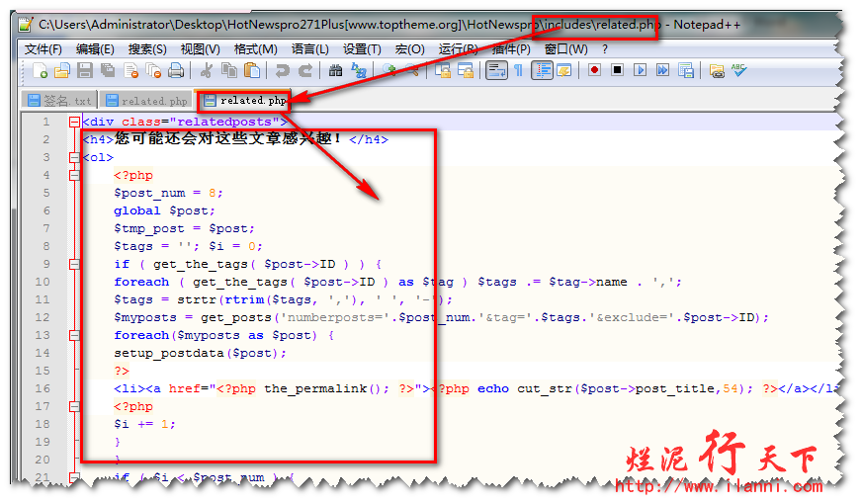The height and width of the screenshot is (504, 862).
Task: Toggle the indent guide button
Action: click(x=542, y=70)
